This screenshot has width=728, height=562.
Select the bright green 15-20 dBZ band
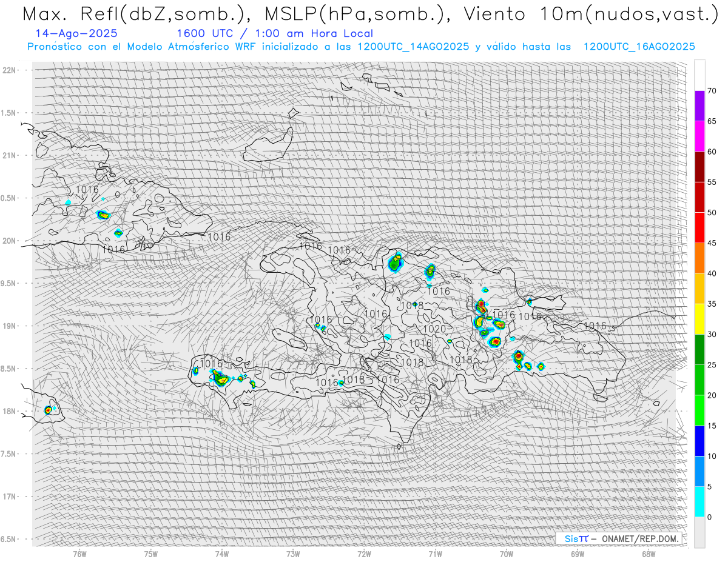[699, 410]
